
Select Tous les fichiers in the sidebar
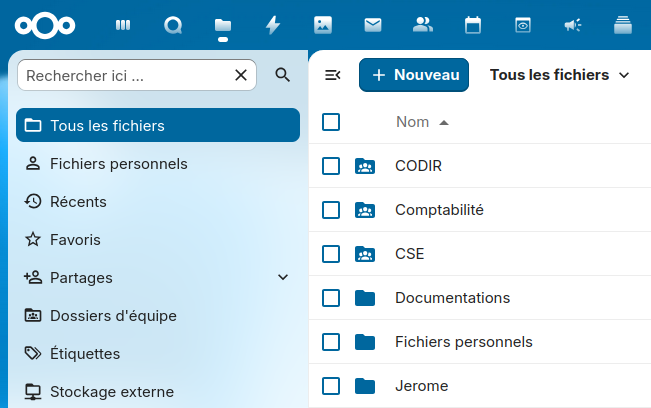[158, 125]
